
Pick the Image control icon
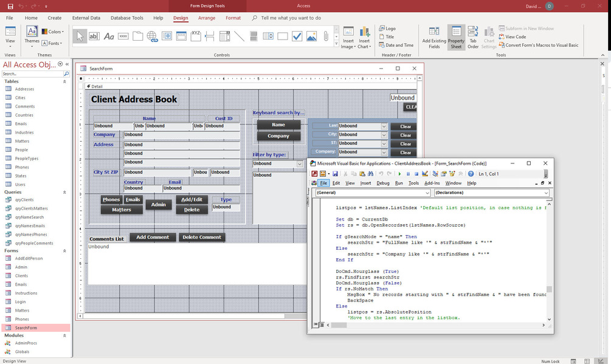(x=312, y=36)
